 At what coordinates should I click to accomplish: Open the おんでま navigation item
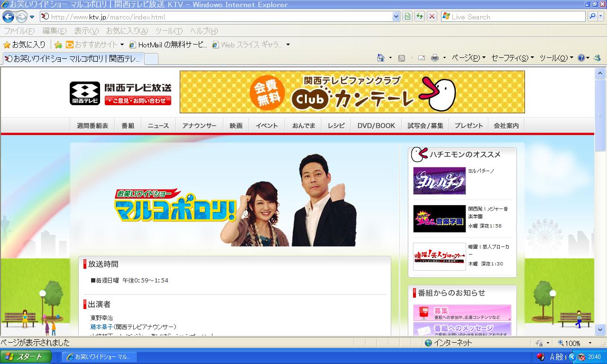click(x=303, y=126)
